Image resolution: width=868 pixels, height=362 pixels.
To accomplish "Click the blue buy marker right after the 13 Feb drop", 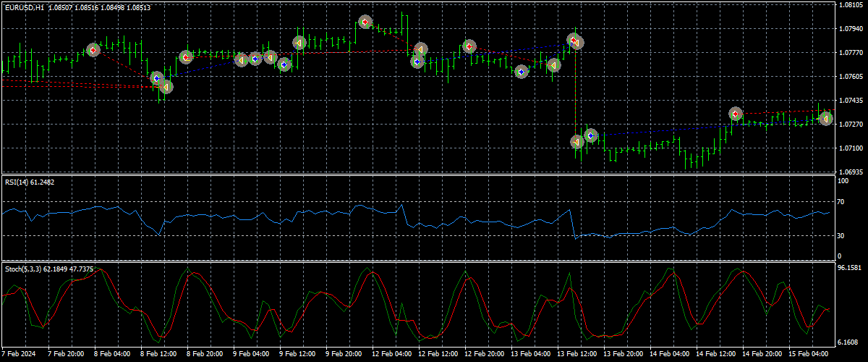I will click(591, 135).
